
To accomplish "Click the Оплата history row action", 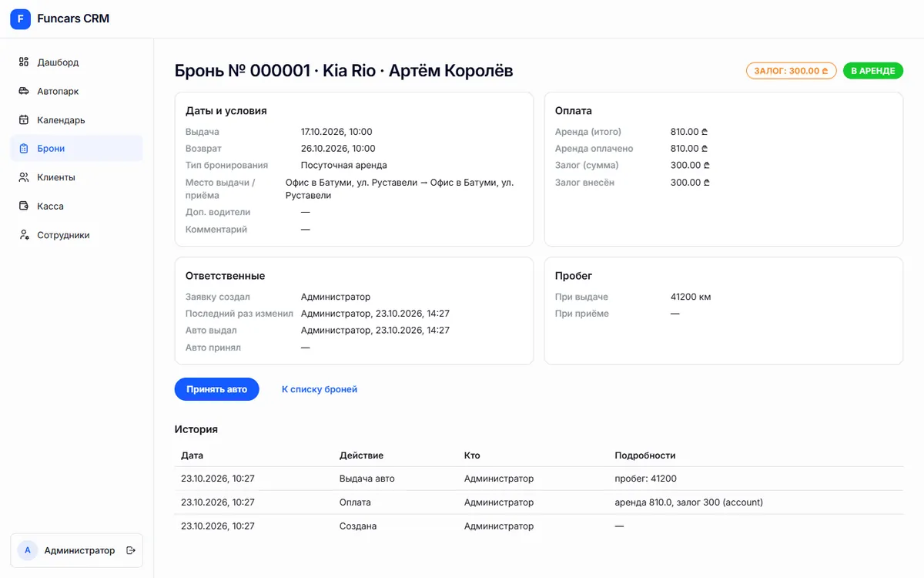I will click(x=355, y=502).
